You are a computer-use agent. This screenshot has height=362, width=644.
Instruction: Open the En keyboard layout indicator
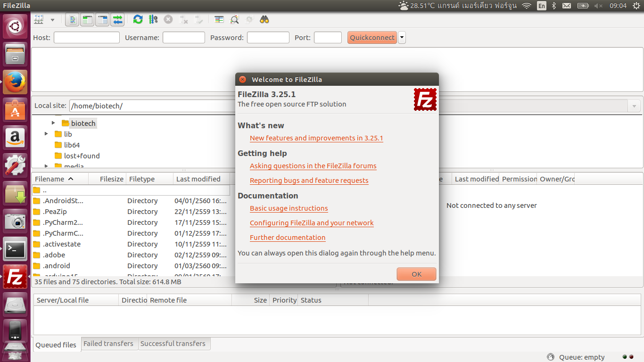[x=542, y=6]
